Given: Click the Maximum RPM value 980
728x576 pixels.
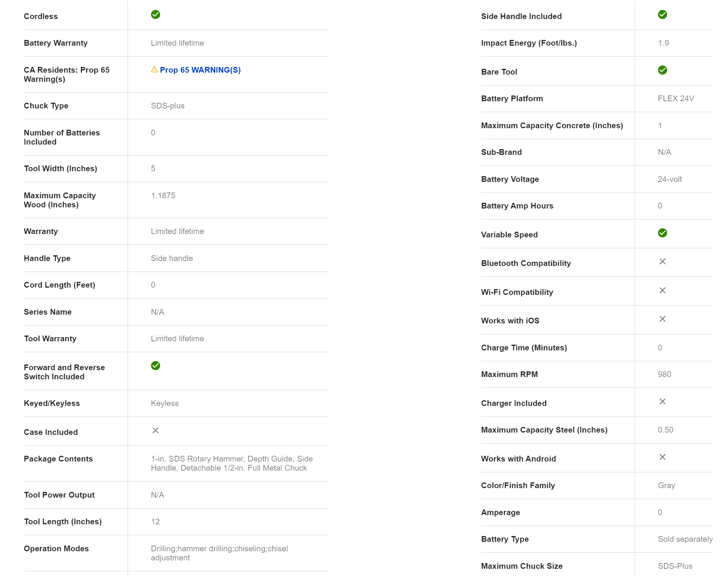Looking at the screenshot, I should [664, 375].
